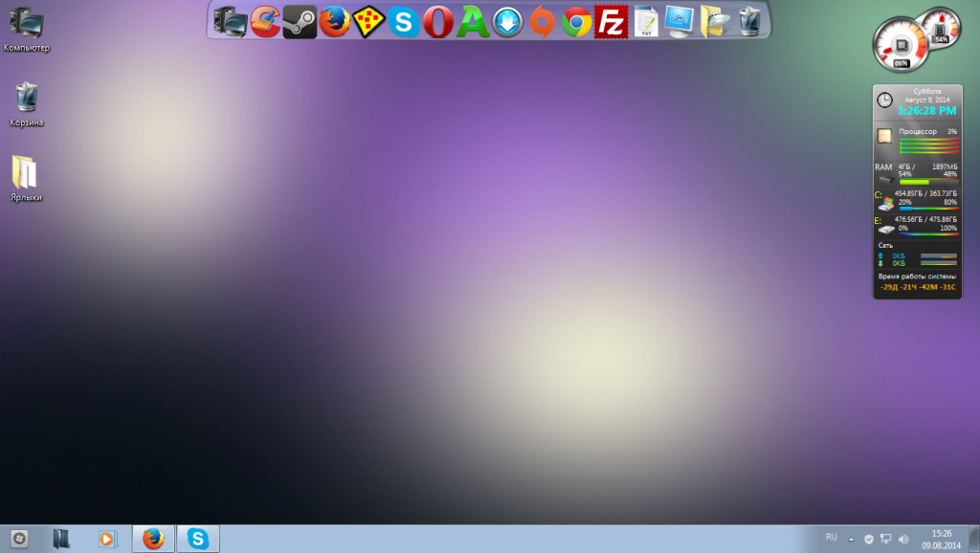Launch Google Chrome from the dock
Viewport: 980px width, 553px height.
(x=576, y=21)
